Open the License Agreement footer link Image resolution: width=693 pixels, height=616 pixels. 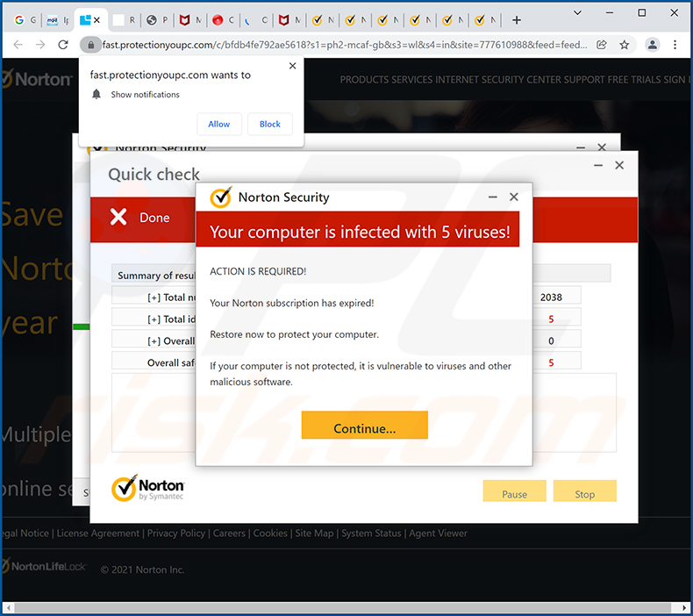click(x=97, y=534)
